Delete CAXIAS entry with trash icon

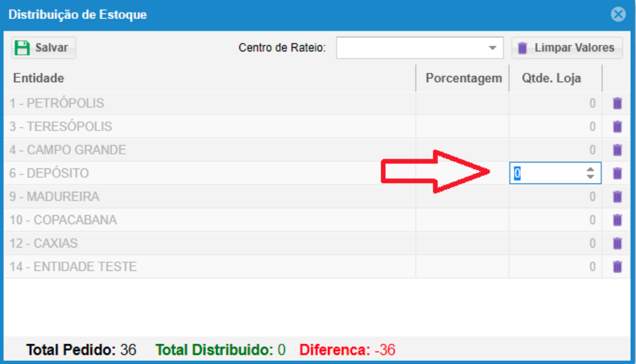(617, 244)
